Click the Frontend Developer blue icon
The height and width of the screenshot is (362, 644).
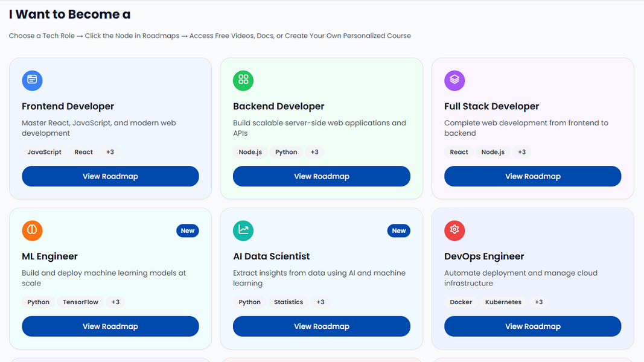coord(32,80)
